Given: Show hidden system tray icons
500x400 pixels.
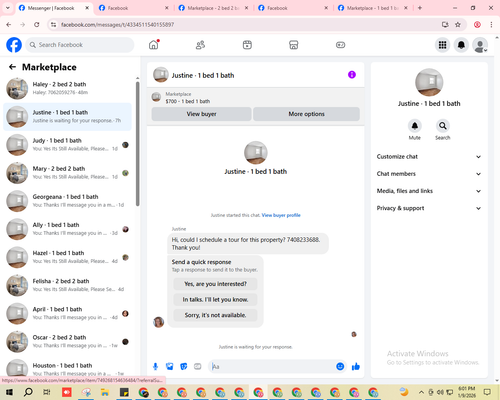Looking at the screenshot, I should (x=421, y=392).
